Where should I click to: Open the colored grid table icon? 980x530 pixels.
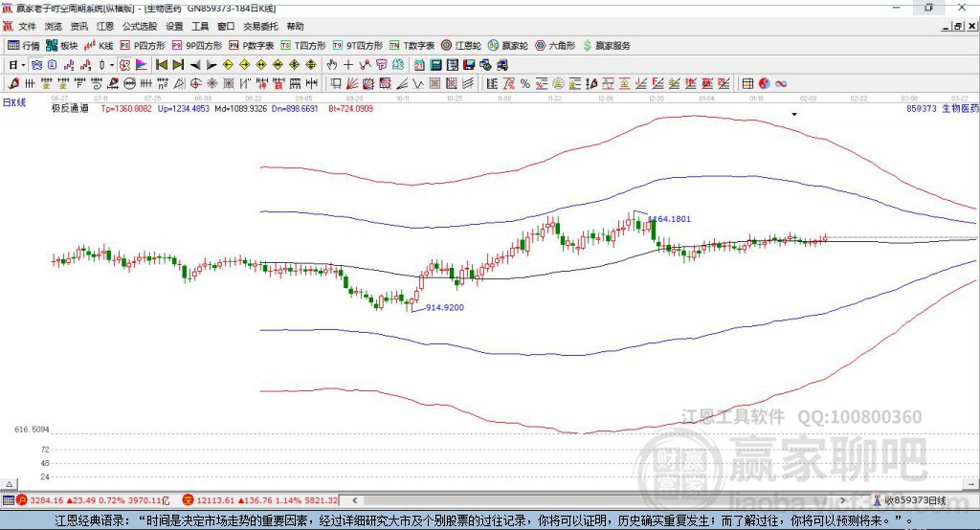pos(747,84)
